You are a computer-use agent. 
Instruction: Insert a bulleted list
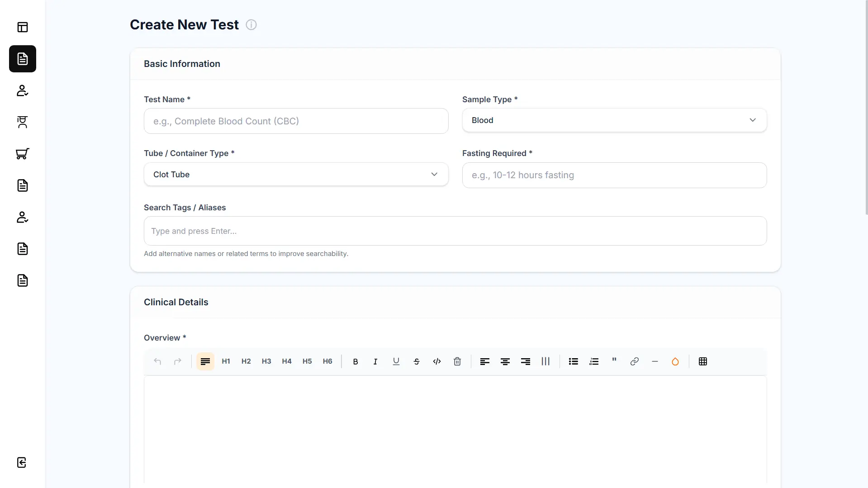tap(574, 361)
